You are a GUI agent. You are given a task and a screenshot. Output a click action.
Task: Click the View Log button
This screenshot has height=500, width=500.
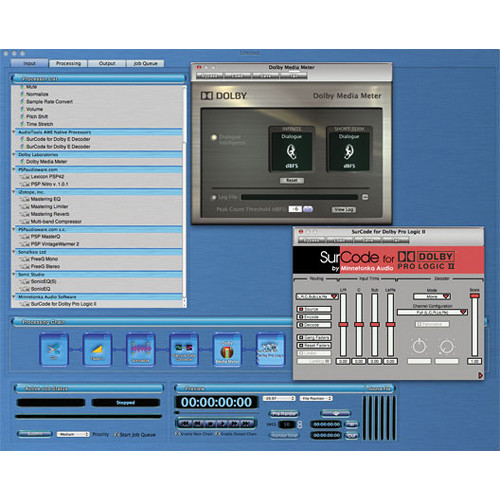click(x=344, y=209)
